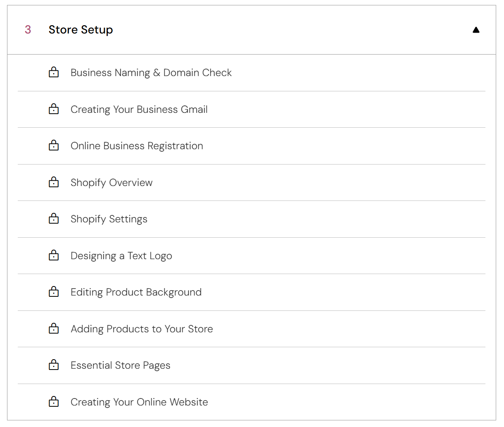Click lock icon beside Business Naming & Domain Check
The image size is (504, 427).
[54, 73]
